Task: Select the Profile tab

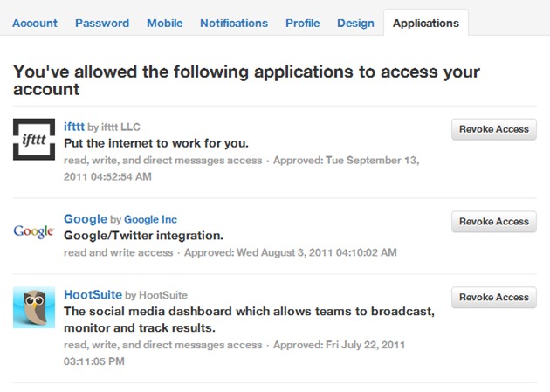Action: (302, 24)
